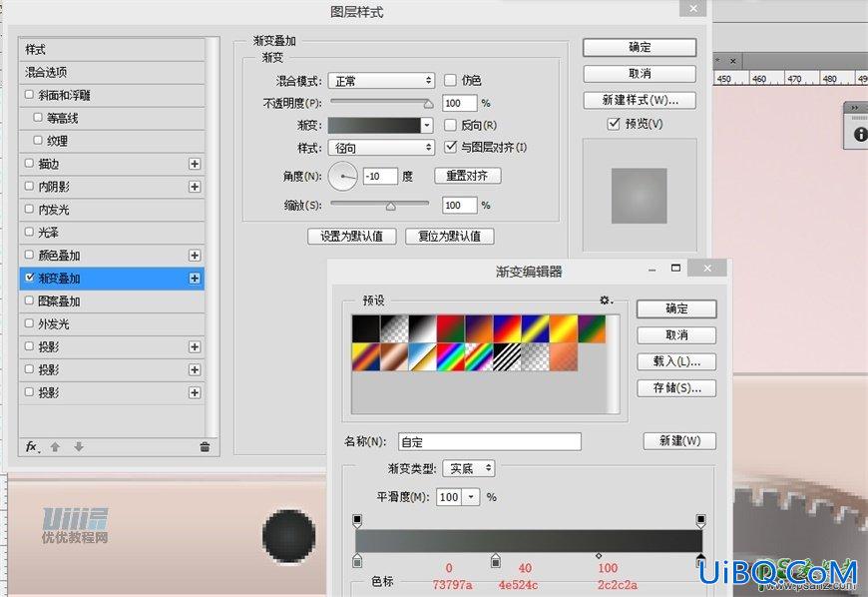The image size is (868, 597).
Task: Select 颜色叠加 in the styles list
Action: click(112, 256)
